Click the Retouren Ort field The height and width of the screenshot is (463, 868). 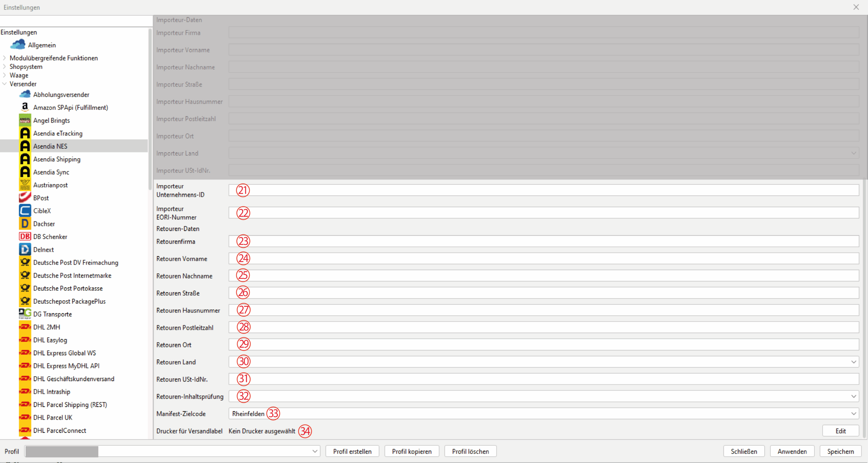pyautogui.click(x=544, y=344)
